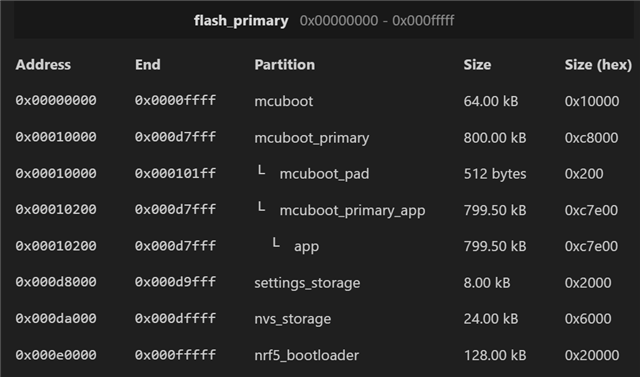Select the mcuboot partition name
The image size is (640, 377).
tap(283, 101)
